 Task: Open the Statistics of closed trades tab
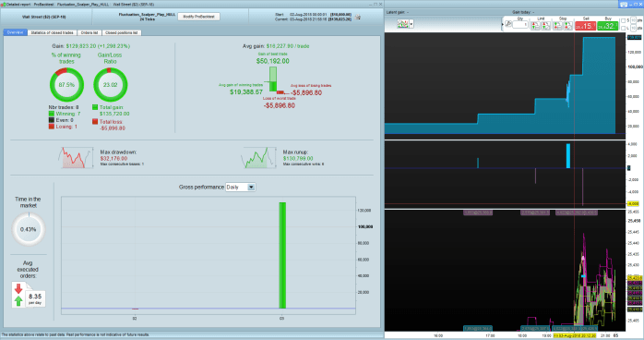(x=53, y=32)
